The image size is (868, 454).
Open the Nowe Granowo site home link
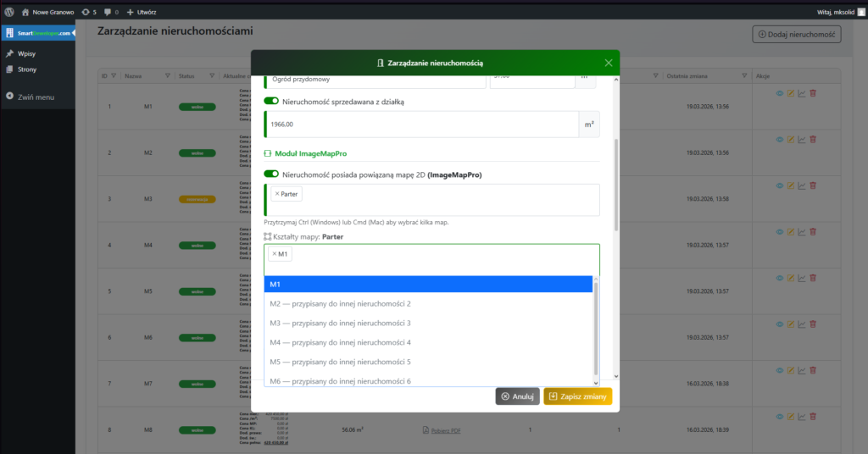point(47,12)
